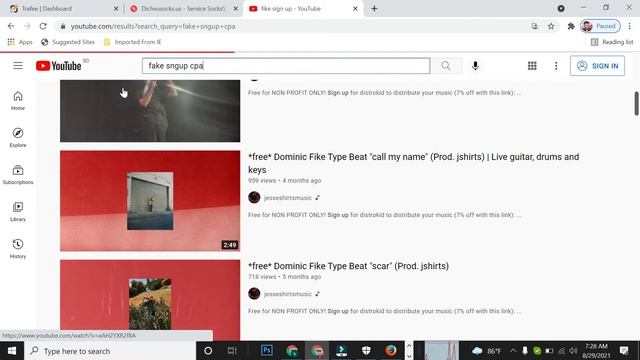Open Chrome three-dot menu
The image size is (640, 360).
click(x=630, y=26)
